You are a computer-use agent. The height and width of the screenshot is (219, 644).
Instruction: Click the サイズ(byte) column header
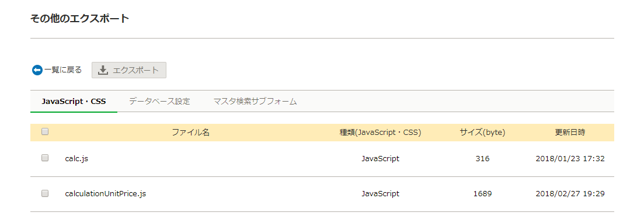pyautogui.click(x=483, y=133)
